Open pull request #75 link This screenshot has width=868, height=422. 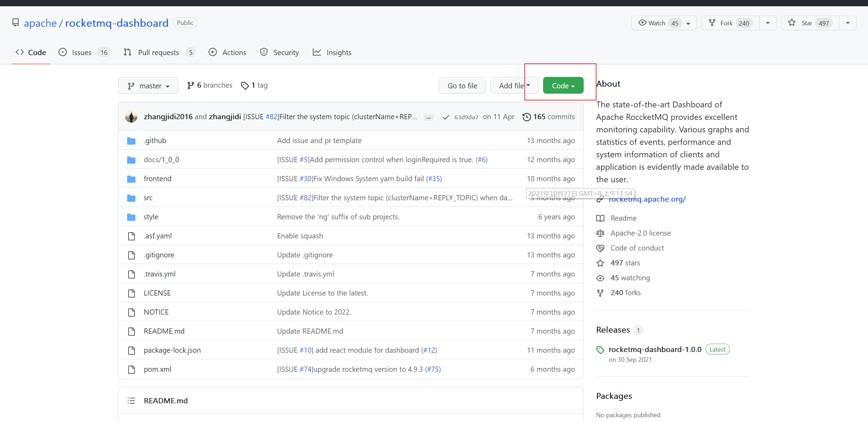point(433,369)
